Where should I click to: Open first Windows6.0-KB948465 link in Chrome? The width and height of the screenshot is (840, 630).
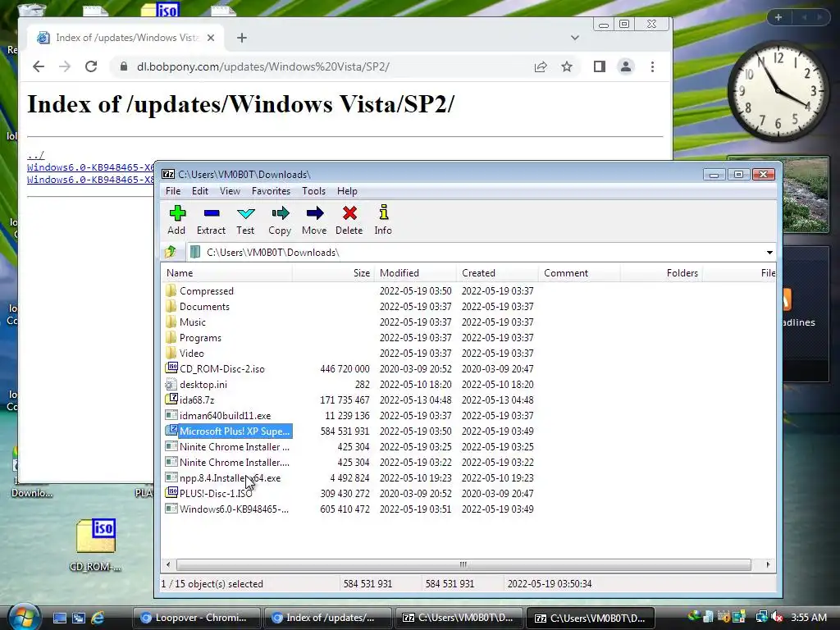[90, 167]
